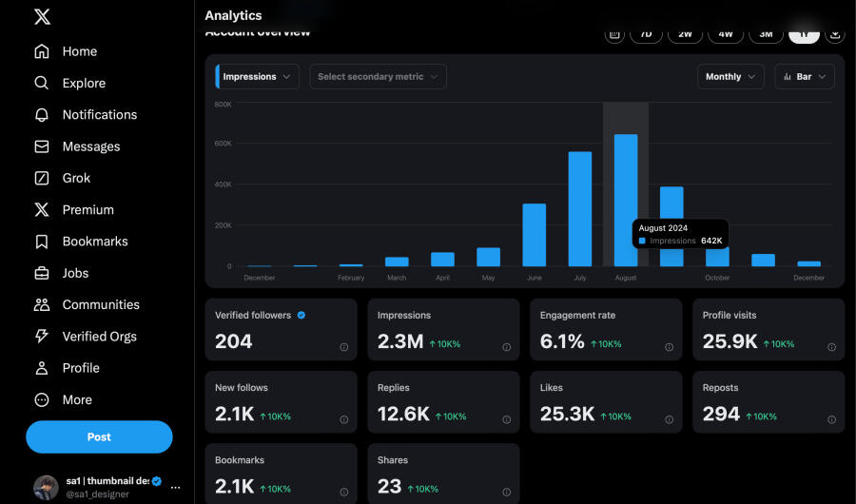Open the Select secondary metric dropdown
Viewport: 856px width, 504px height.
[x=378, y=76]
